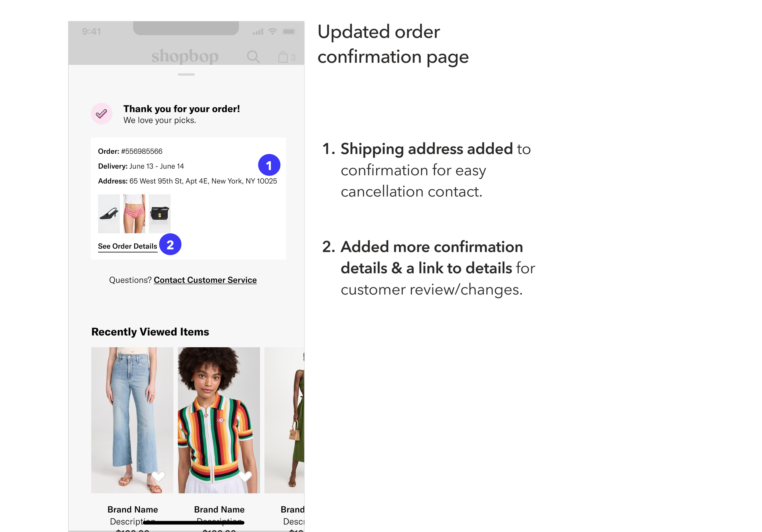Viewport: 762px width, 532px height.
Task: Open the green dress product image
Action: [284, 420]
